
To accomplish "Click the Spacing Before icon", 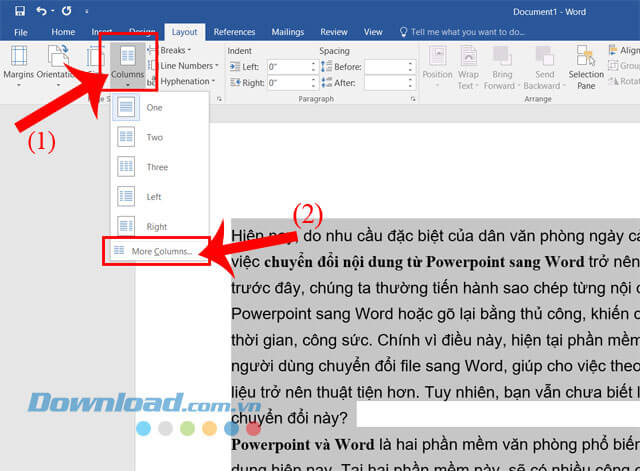I will (x=326, y=67).
